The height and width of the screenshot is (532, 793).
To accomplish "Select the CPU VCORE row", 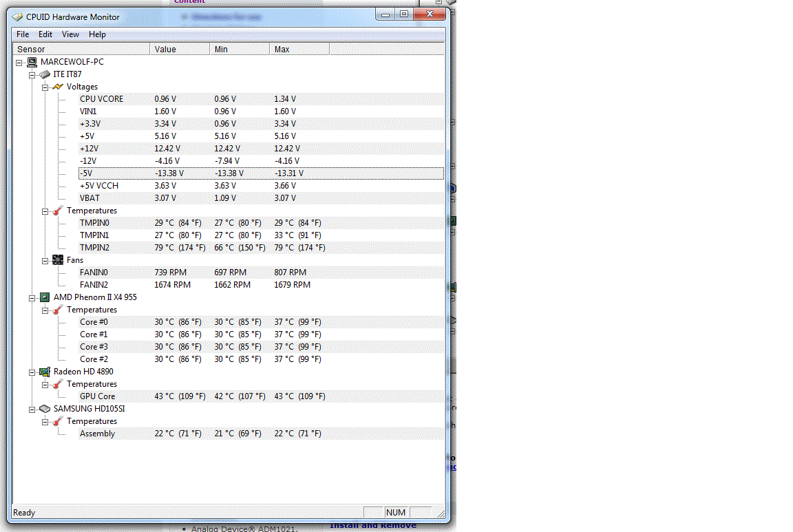I will point(262,99).
